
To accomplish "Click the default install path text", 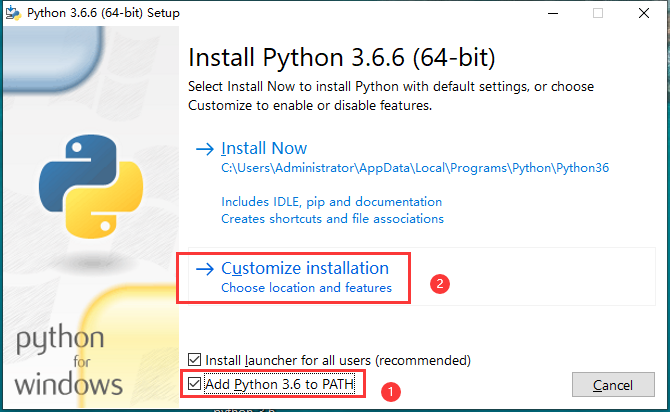I will pos(415,168).
